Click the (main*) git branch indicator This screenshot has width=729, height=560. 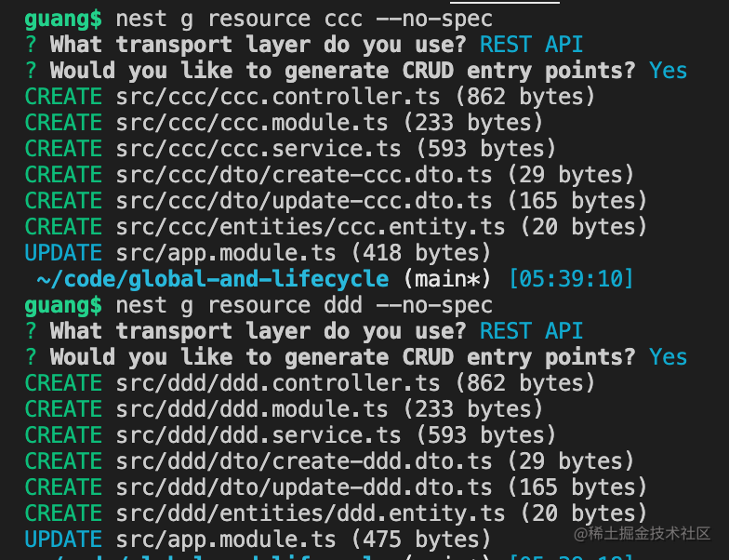440,278
